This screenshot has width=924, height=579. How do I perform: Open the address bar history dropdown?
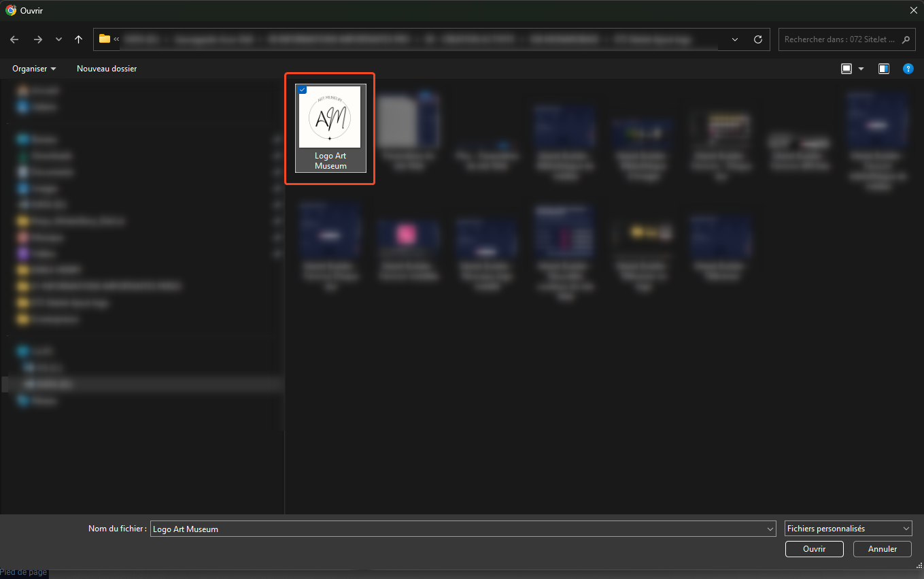[x=735, y=39]
